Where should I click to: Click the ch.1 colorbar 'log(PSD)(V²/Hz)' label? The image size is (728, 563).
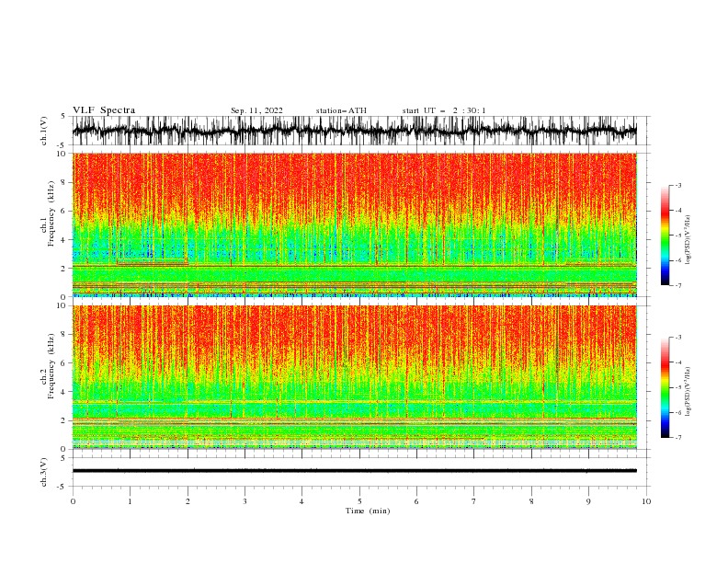[x=688, y=240]
